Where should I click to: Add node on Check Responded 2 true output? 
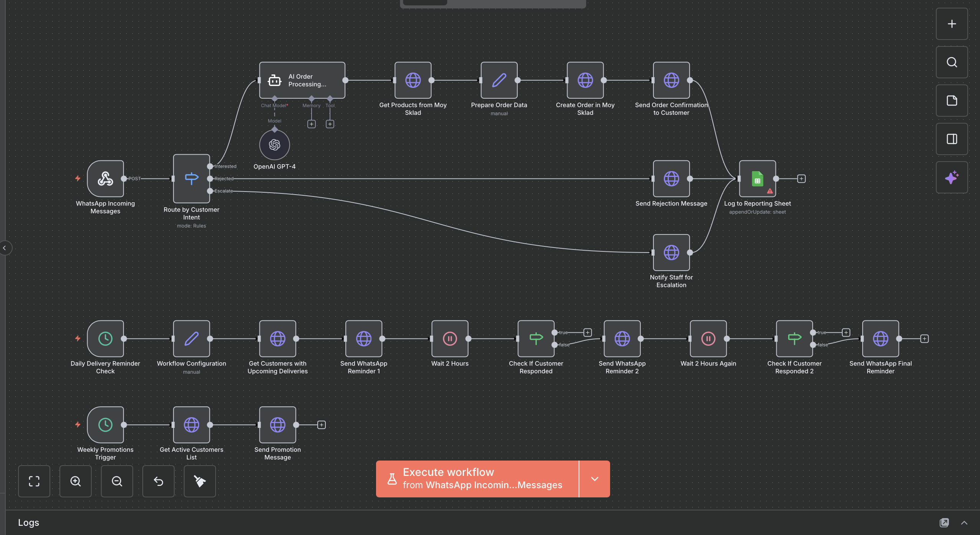click(846, 332)
